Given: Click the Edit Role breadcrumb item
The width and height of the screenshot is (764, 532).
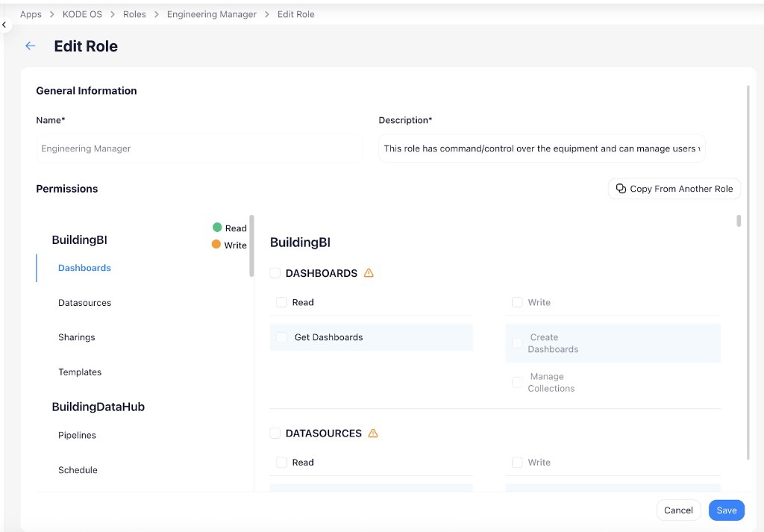Looking at the screenshot, I should [x=295, y=14].
